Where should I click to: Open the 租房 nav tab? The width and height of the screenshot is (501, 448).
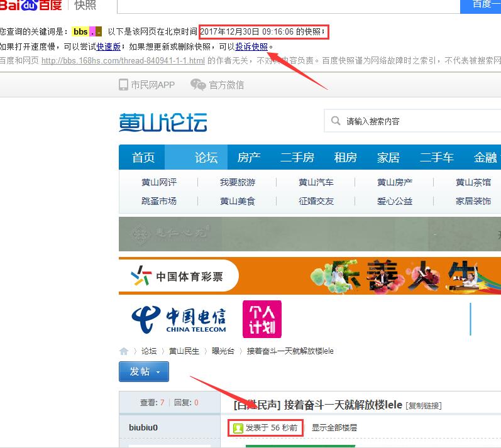point(345,158)
